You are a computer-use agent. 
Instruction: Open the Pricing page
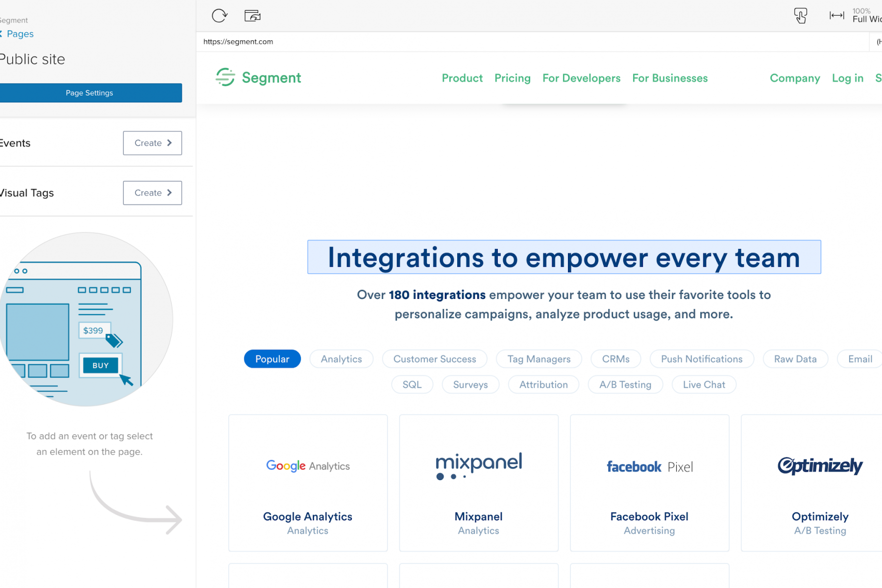point(513,78)
